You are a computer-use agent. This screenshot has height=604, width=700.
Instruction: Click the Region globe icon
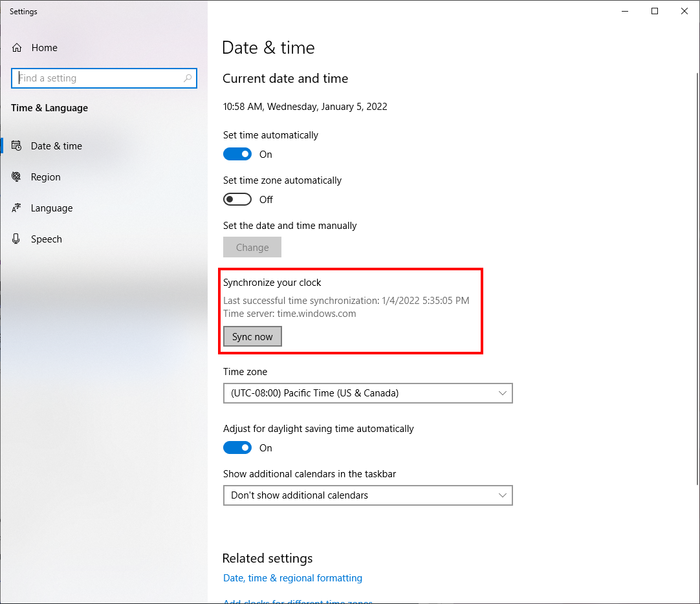click(x=17, y=177)
